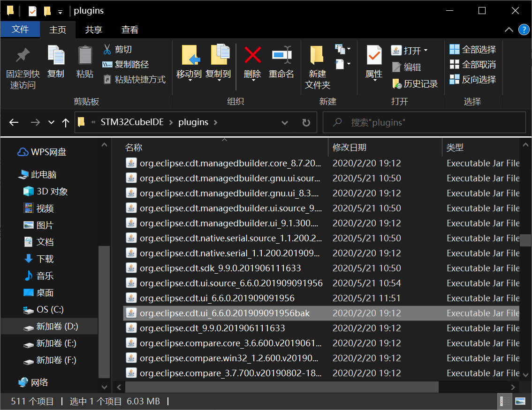This screenshot has width=532, height=410.
Task: Click Copy Path (复制路径)
Action: coord(126,64)
